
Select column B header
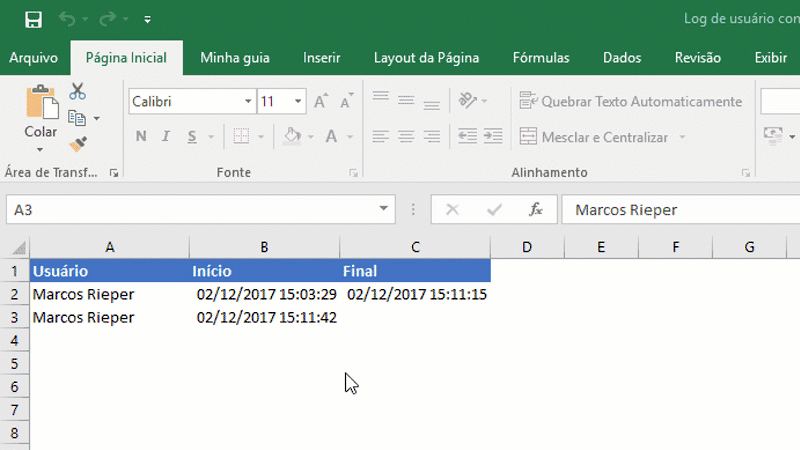pos(264,247)
